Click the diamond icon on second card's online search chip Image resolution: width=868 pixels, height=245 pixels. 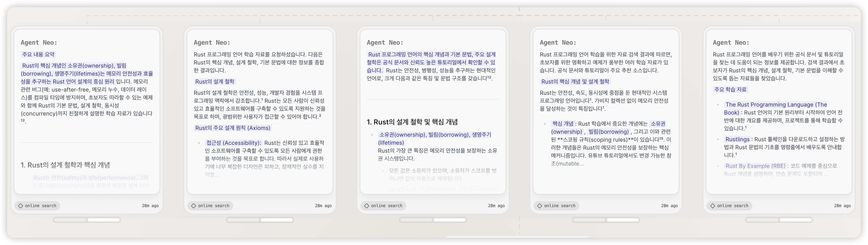pos(193,206)
